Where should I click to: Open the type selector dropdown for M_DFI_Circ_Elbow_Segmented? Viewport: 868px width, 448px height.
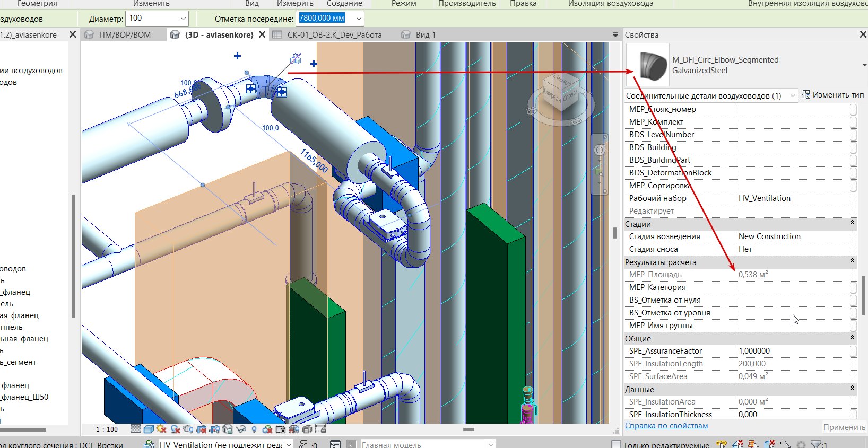tap(864, 65)
